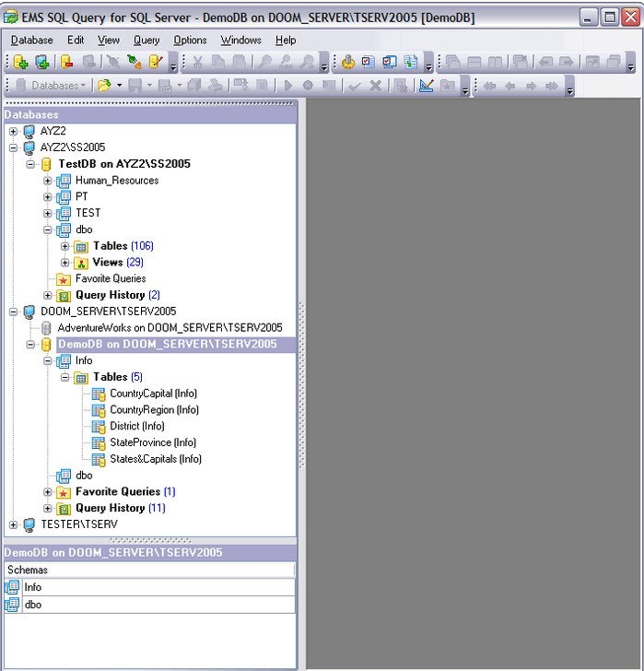Click the Stop query execution icon
This screenshot has height=671, width=644.
pos(308,86)
